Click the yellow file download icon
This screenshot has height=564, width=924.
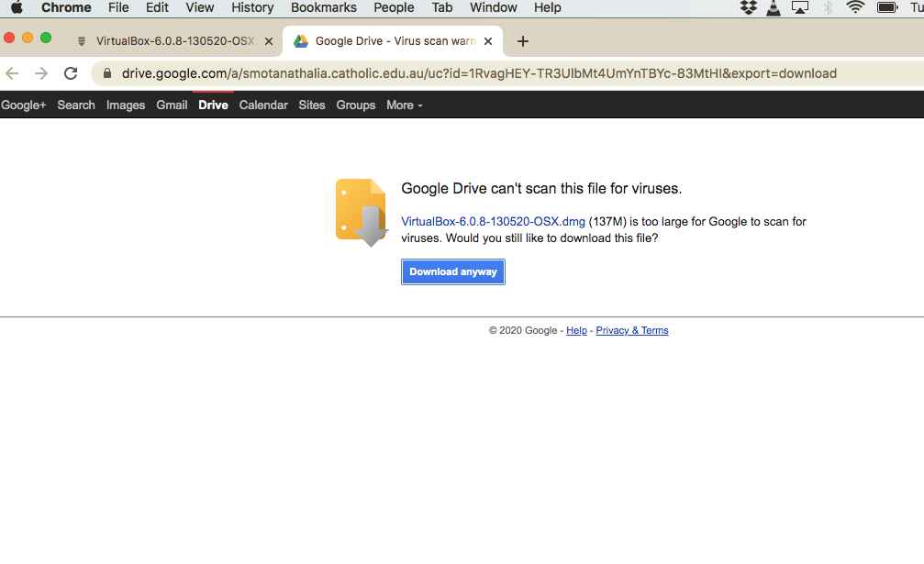tap(362, 213)
